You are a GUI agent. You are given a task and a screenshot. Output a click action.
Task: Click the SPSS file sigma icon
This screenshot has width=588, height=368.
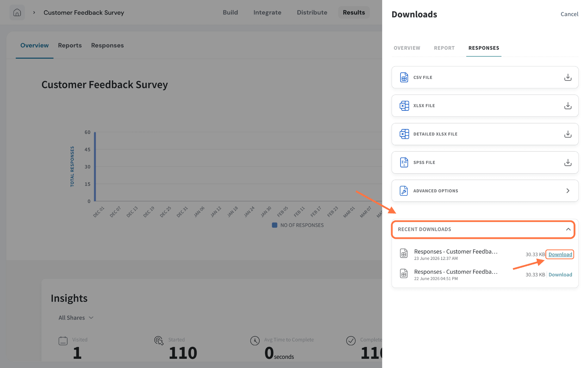404,162
